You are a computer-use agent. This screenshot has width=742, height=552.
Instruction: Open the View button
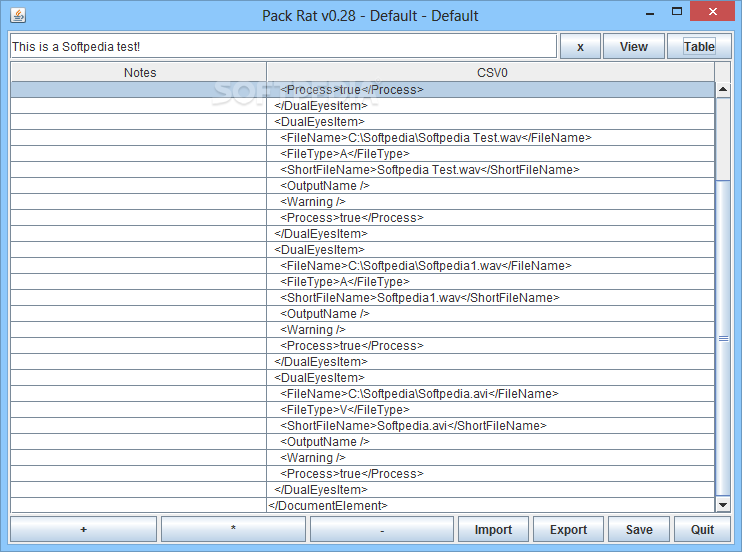(634, 46)
